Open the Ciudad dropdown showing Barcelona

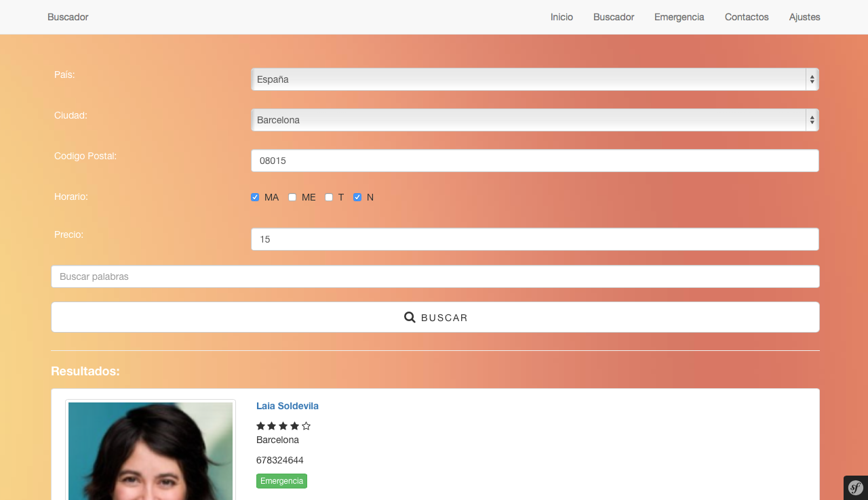point(535,120)
